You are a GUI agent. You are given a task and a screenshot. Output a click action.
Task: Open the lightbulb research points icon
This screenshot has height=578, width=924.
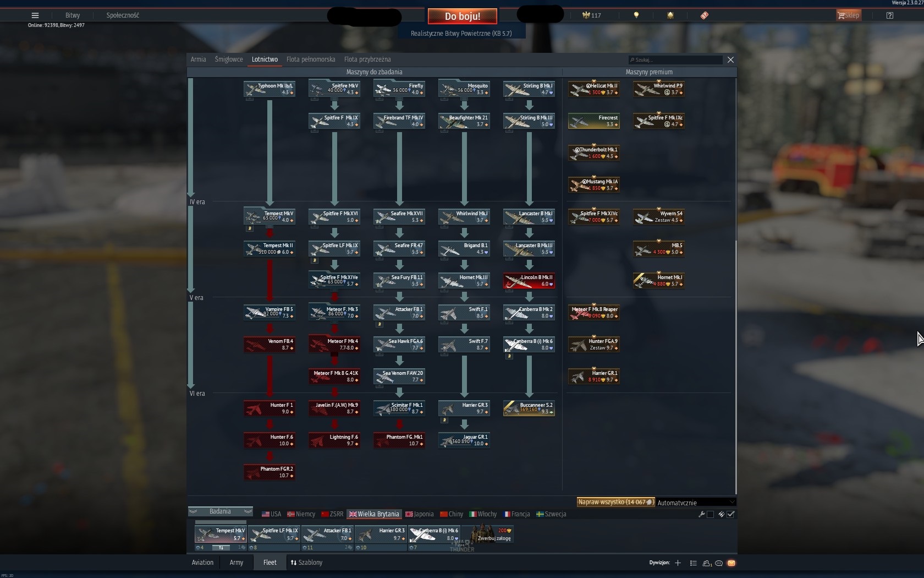click(636, 15)
